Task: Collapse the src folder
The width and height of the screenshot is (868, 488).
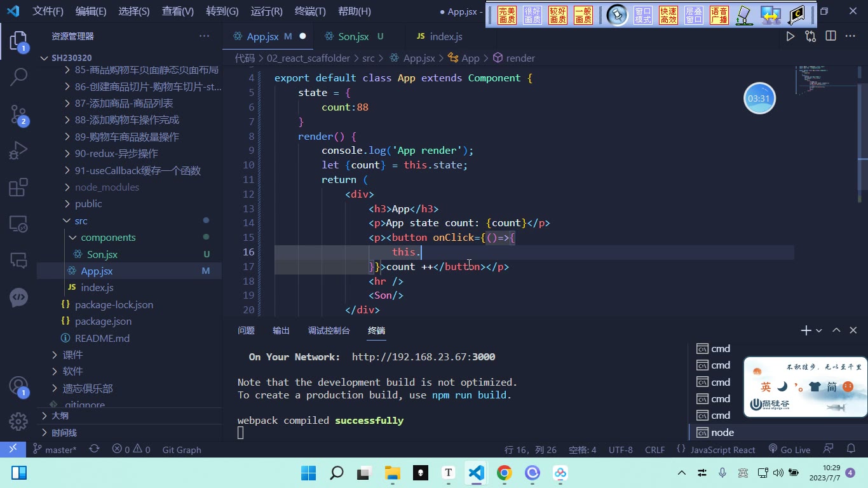Action: [81, 220]
